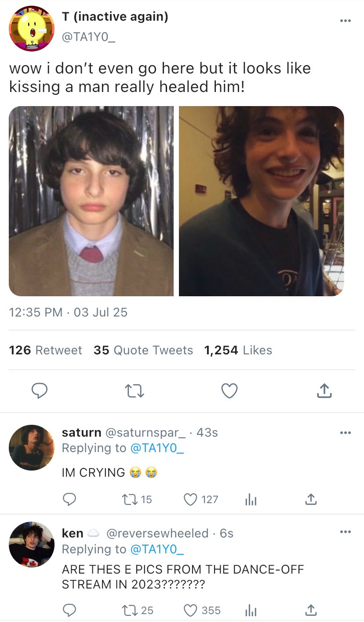Image resolution: width=364 pixels, height=622 pixels.
Task: View the 126 Retweets list
Action: coord(45,350)
